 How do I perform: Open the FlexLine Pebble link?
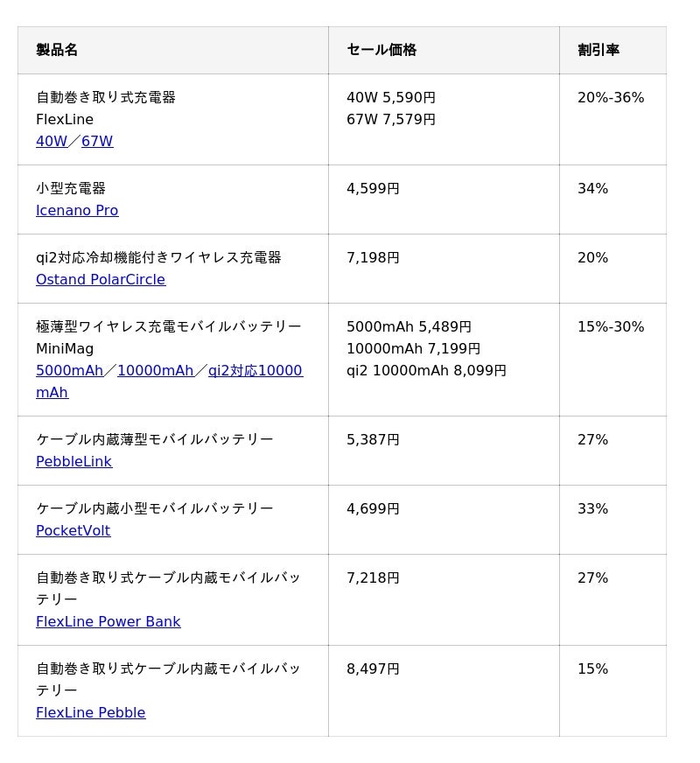pyautogui.click(x=91, y=713)
